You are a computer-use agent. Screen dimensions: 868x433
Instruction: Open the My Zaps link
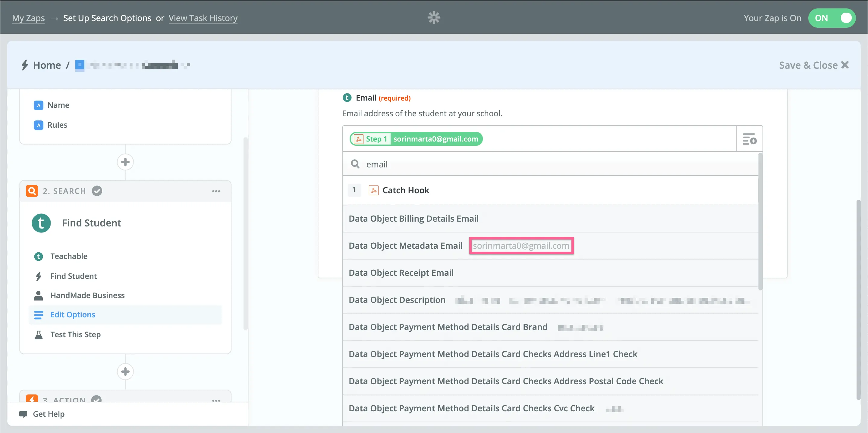28,18
